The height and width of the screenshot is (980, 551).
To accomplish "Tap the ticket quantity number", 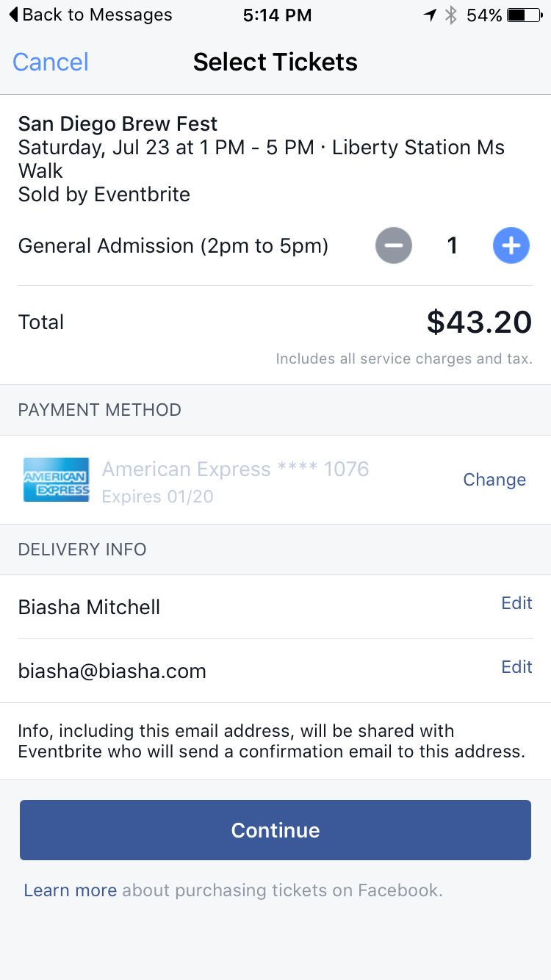I will coord(453,245).
